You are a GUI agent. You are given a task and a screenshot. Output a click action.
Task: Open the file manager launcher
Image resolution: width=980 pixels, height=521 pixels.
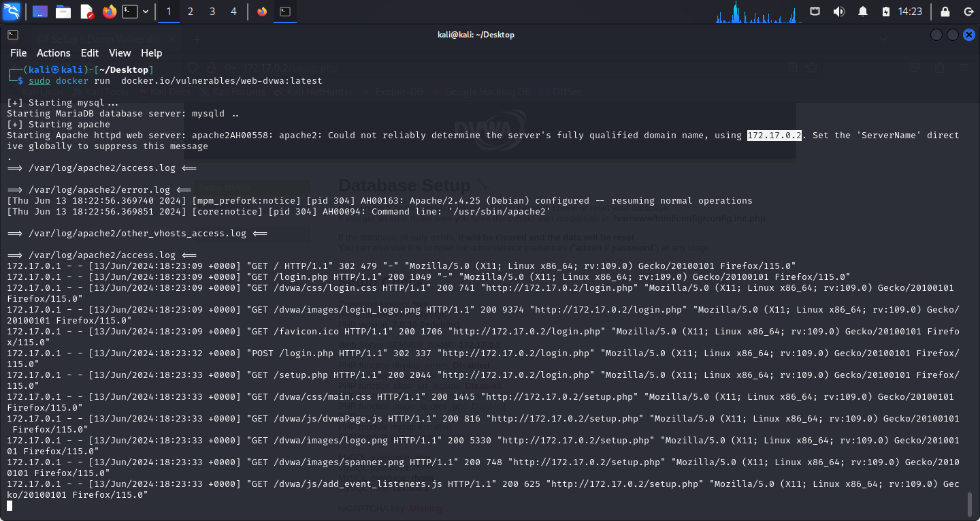coord(63,12)
